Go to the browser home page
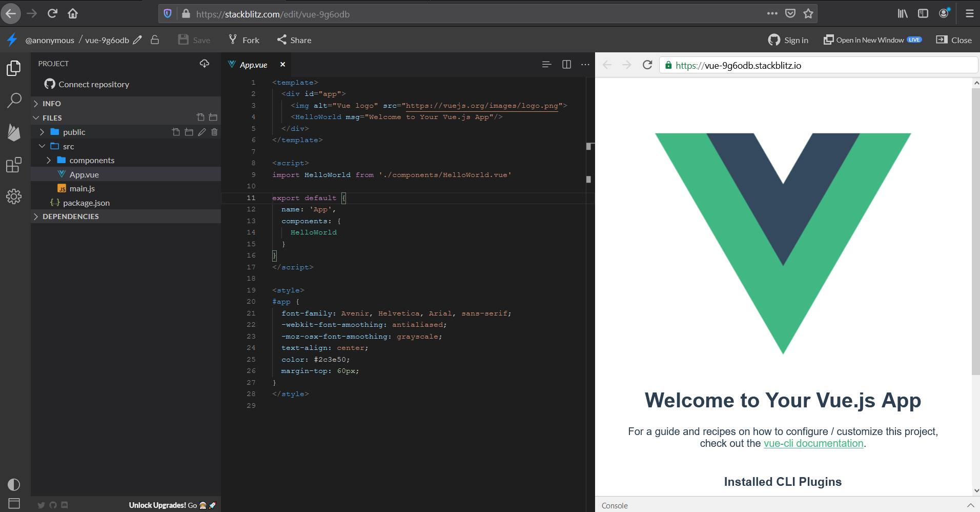The width and height of the screenshot is (980, 512). [x=73, y=14]
